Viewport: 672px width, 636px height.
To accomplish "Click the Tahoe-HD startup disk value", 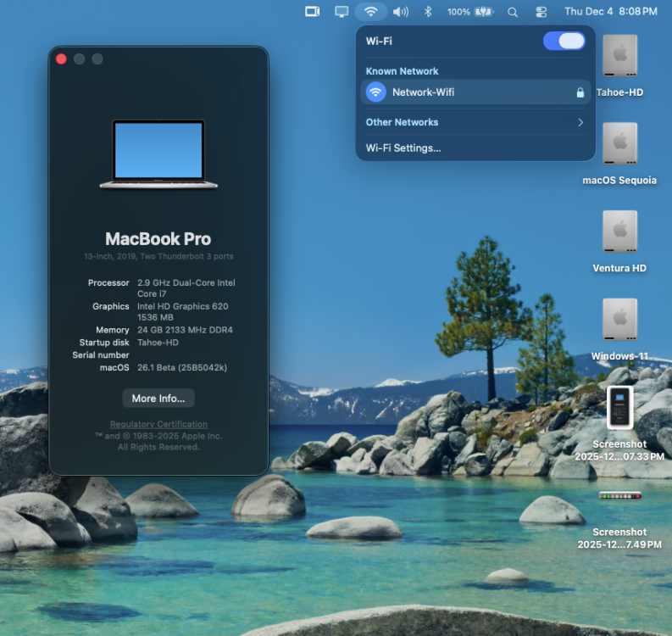I will pos(158,343).
